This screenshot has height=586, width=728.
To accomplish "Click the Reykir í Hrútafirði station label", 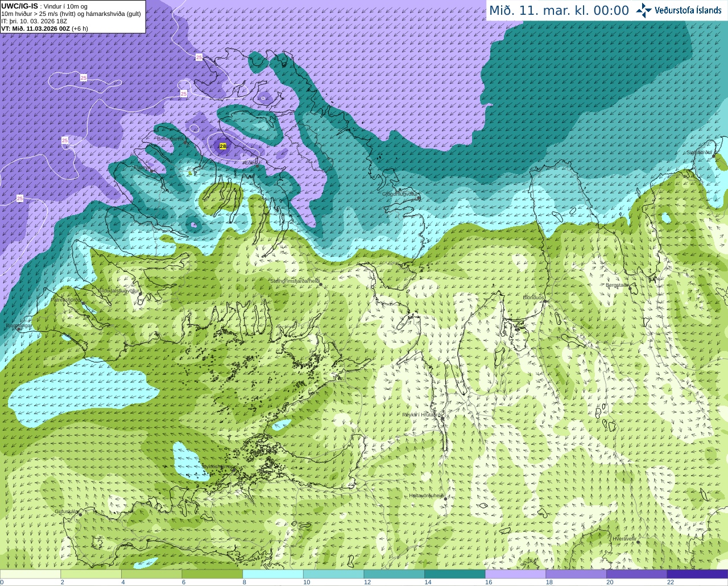I will (422, 415).
